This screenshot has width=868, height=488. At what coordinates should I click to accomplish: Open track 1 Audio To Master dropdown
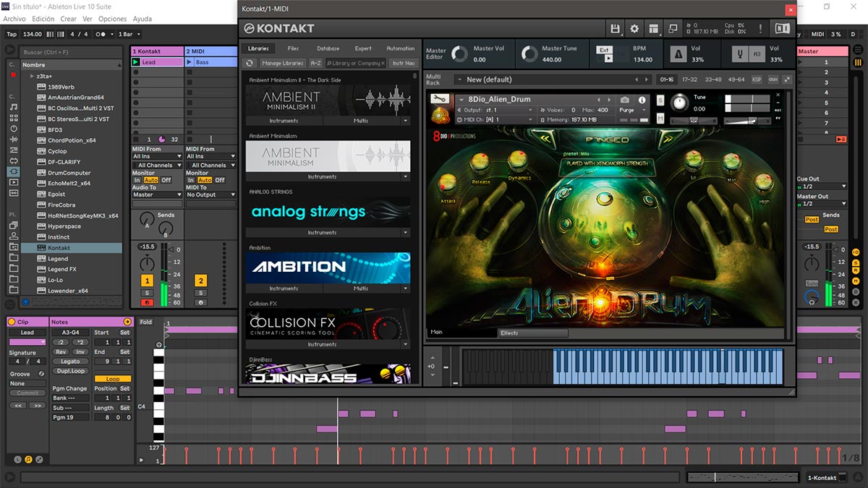(x=157, y=194)
